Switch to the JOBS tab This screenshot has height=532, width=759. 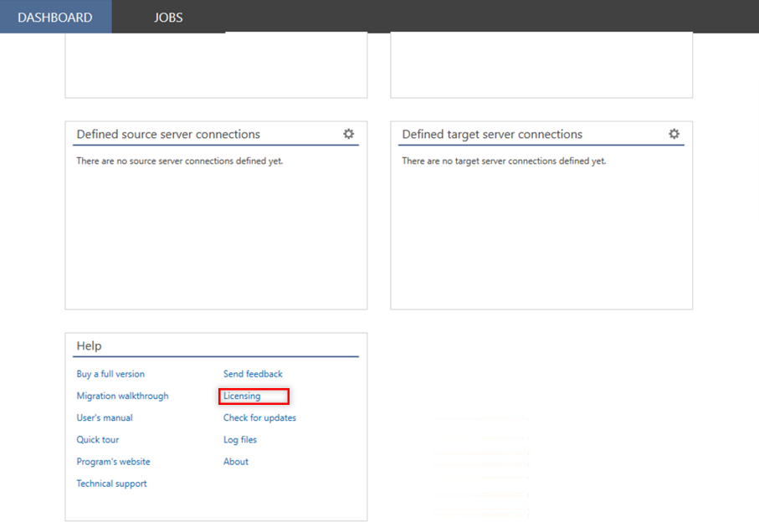pyautogui.click(x=168, y=17)
